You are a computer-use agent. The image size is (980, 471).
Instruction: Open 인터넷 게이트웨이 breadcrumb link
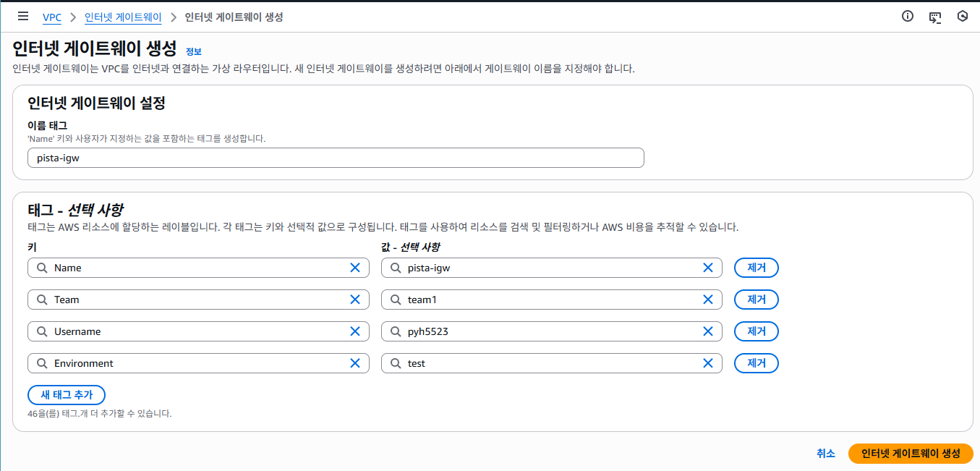point(123,17)
